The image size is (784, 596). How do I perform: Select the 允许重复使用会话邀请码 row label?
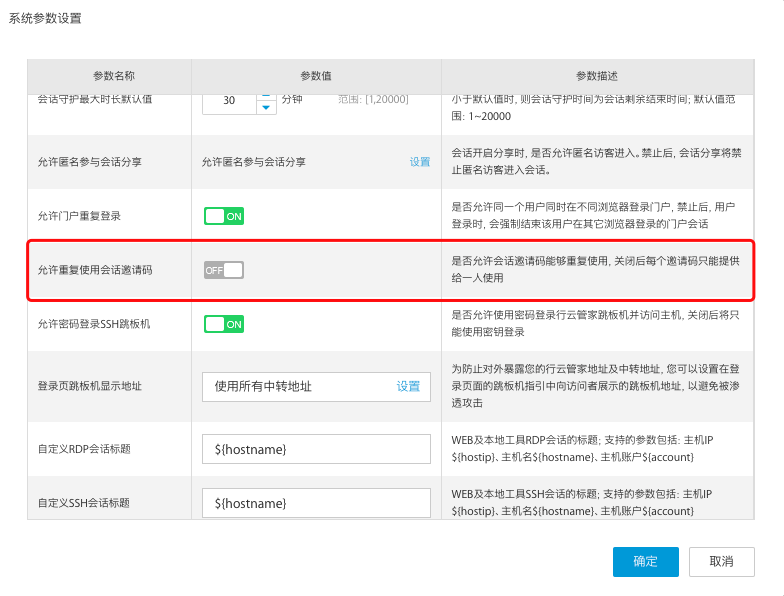[95, 270]
